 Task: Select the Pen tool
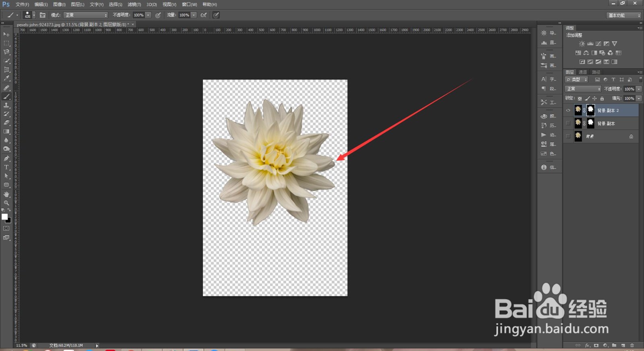[6, 158]
